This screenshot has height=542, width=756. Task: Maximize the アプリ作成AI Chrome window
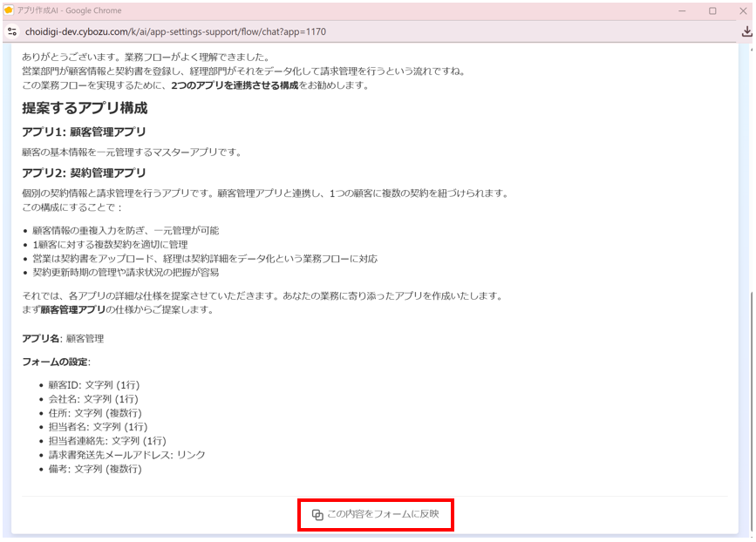click(712, 10)
